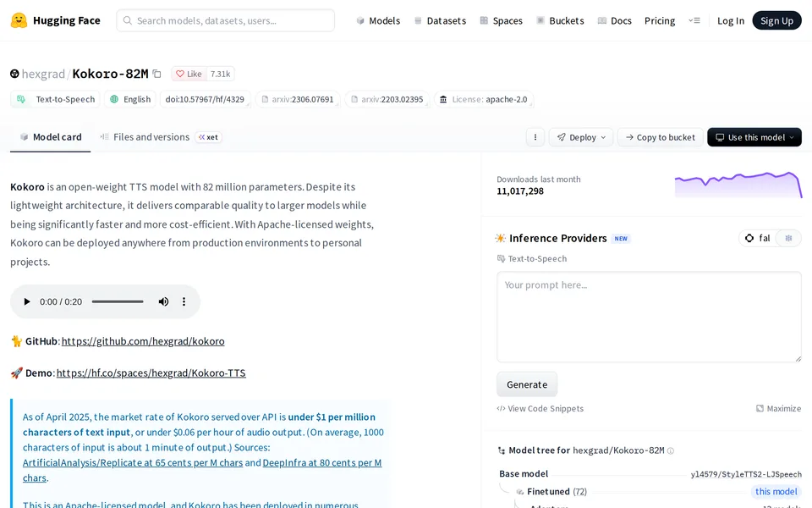
Task: Select the English language tag
Action: coord(130,99)
